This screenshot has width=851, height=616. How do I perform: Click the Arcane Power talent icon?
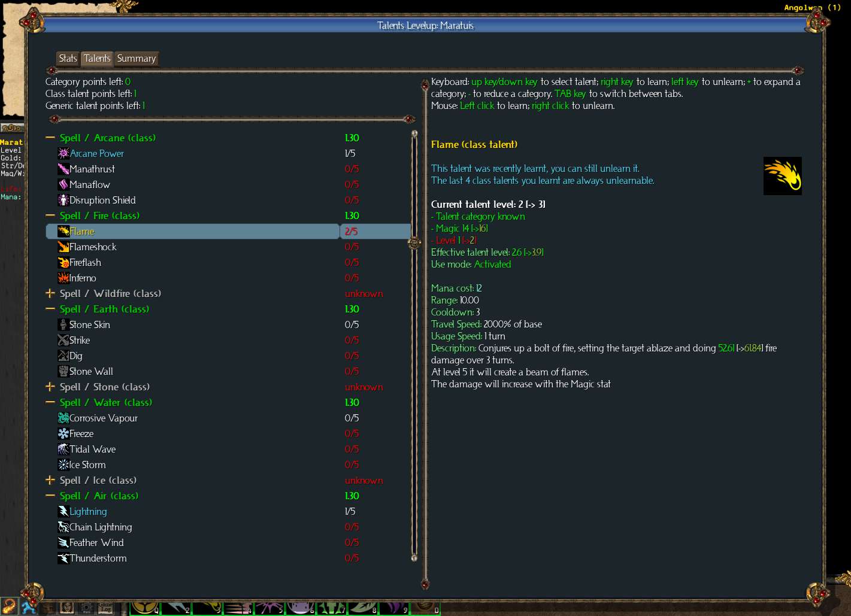point(63,153)
